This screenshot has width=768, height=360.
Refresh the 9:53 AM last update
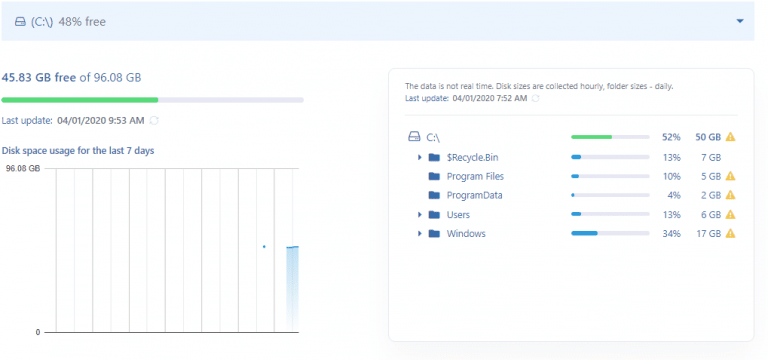154,120
